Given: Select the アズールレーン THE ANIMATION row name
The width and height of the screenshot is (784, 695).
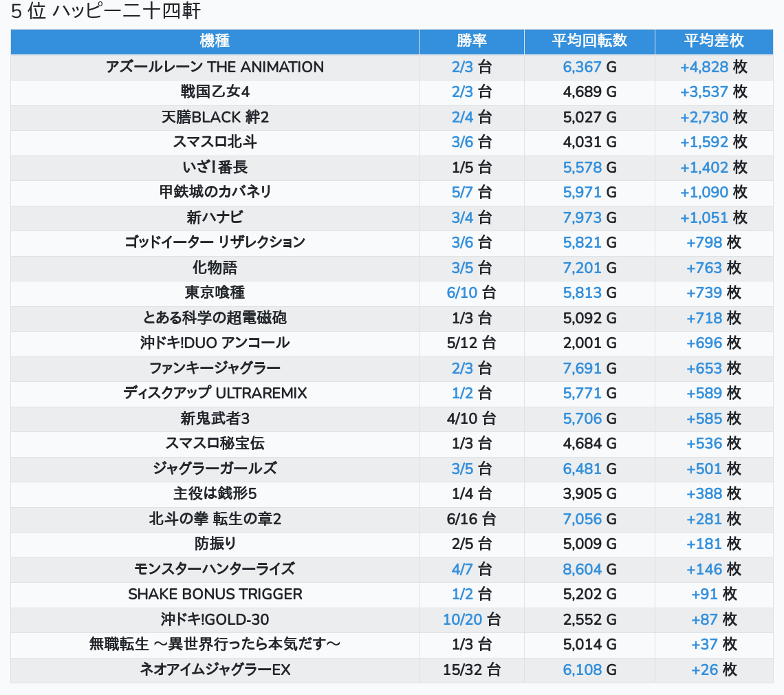Looking at the screenshot, I should point(215,67).
